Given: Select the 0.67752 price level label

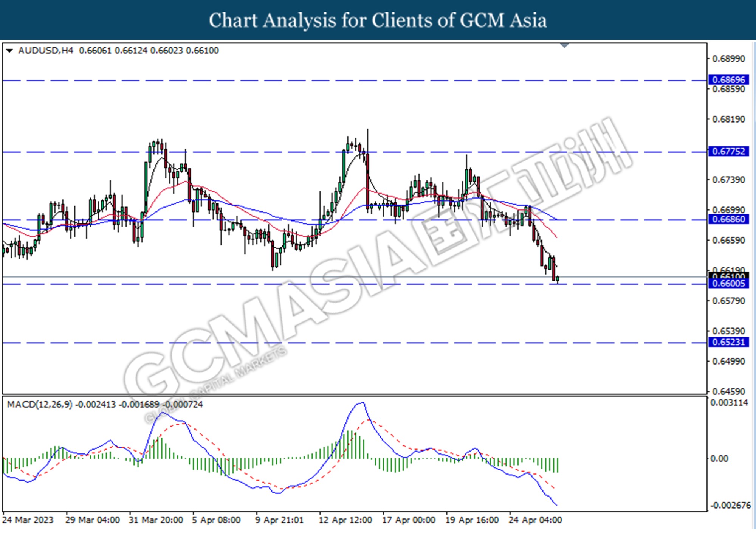Looking at the screenshot, I should [x=728, y=151].
